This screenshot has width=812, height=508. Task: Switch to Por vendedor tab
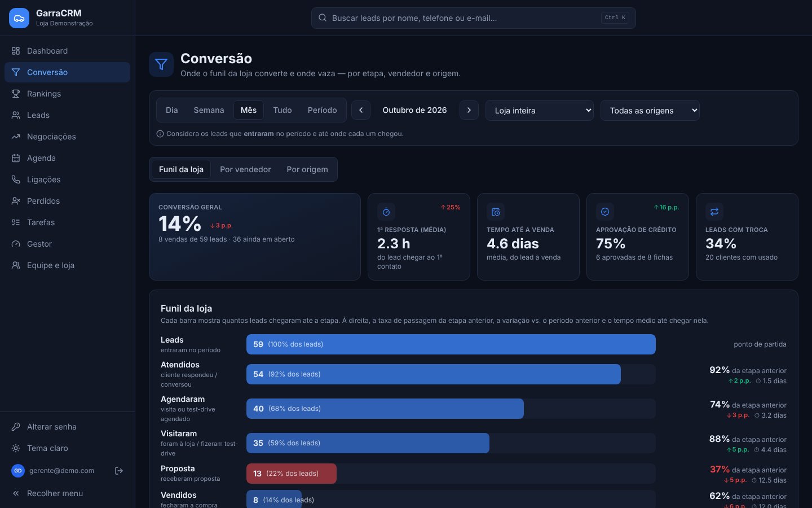click(245, 169)
